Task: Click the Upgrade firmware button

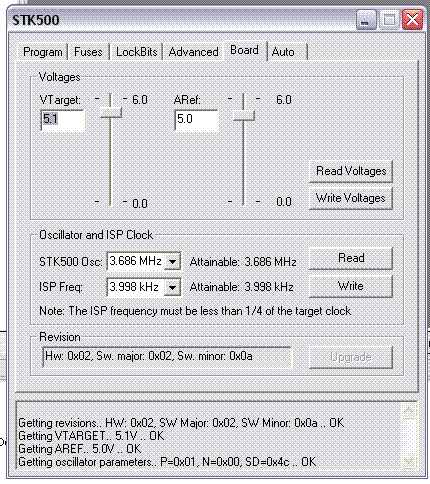Action: click(351, 357)
